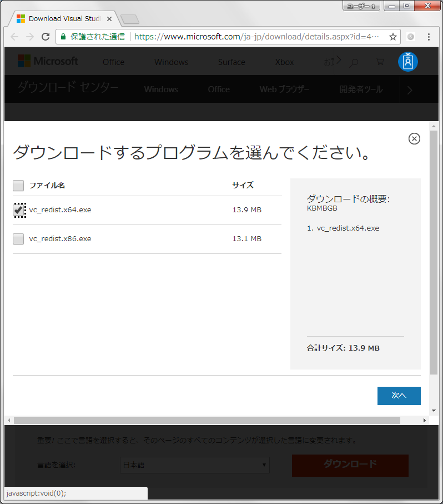Toggle the select-all files checkbox
Viewport: 443px width, 504px height.
pos(19,186)
